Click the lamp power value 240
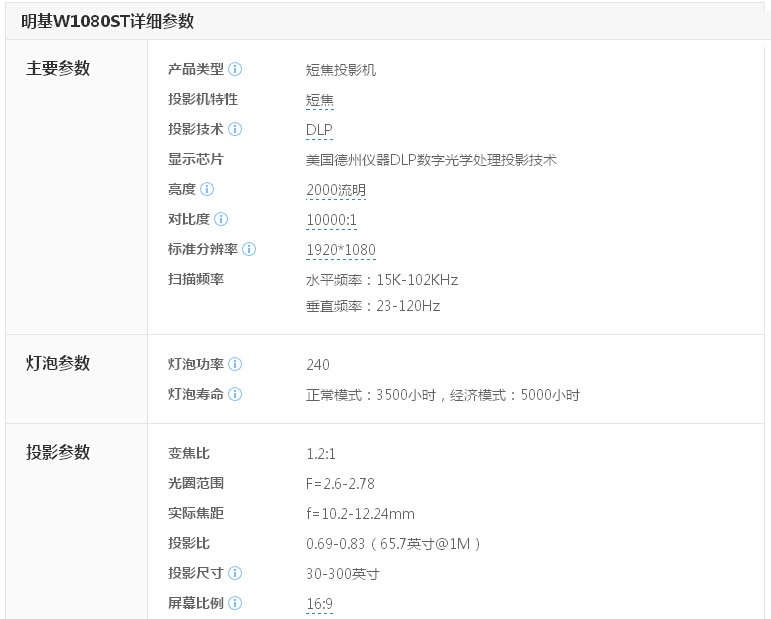 (x=318, y=365)
